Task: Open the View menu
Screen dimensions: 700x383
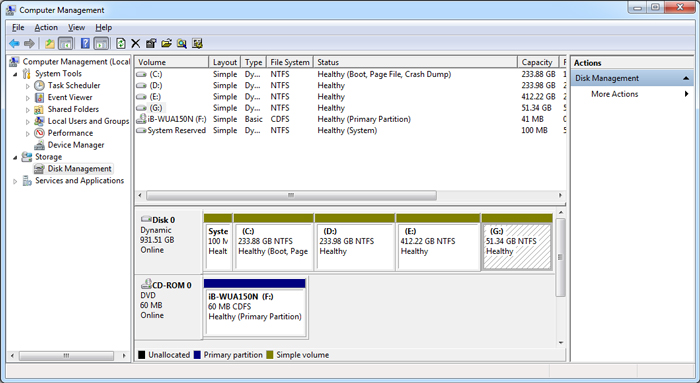Action: click(x=76, y=28)
